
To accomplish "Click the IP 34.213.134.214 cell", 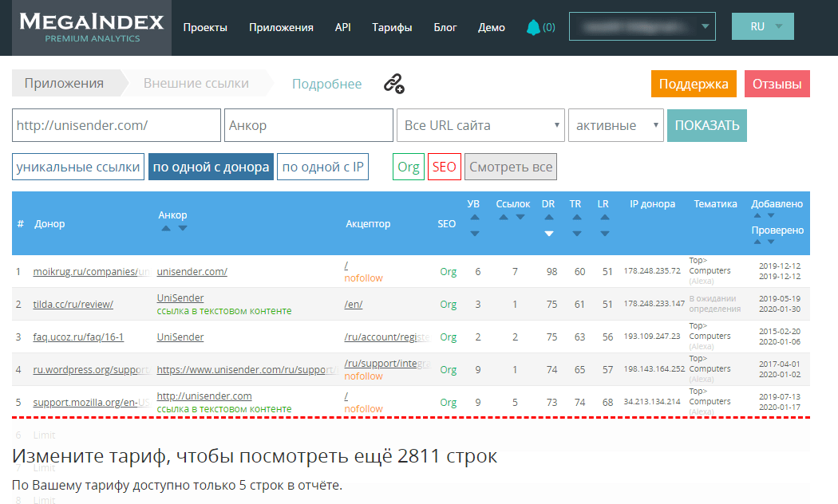I will coord(652,401).
